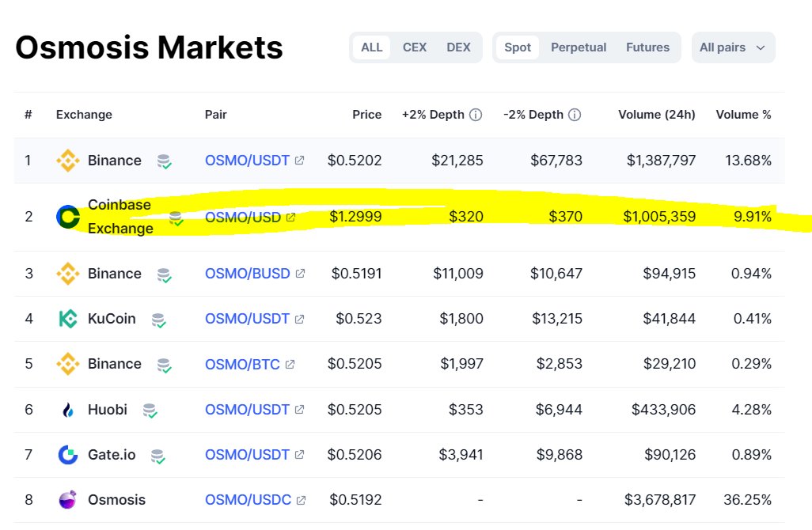Switch to the Futures tab
Screen dimensions: 812x530
coord(647,47)
